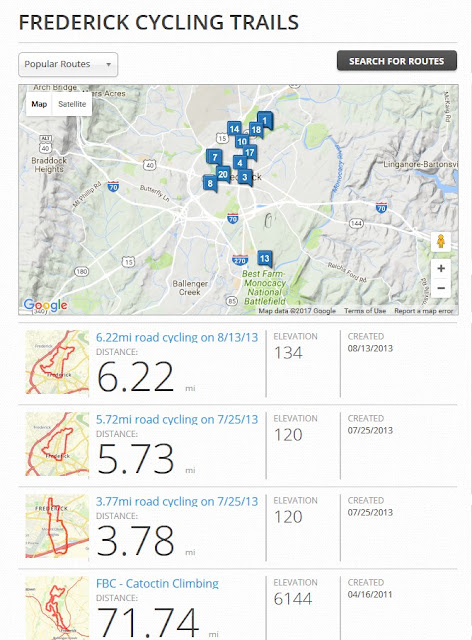472x640 pixels.
Task: Click map marker number 7
Action: pos(214,157)
